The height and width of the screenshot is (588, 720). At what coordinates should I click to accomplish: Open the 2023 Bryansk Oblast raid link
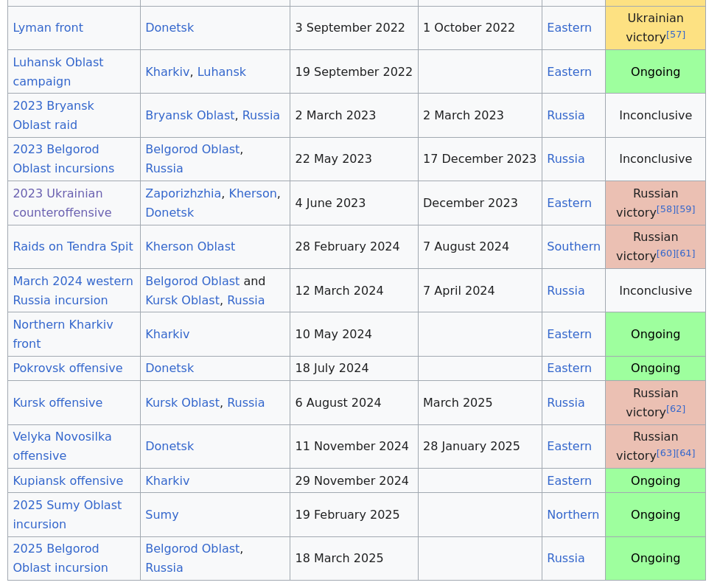(x=53, y=116)
